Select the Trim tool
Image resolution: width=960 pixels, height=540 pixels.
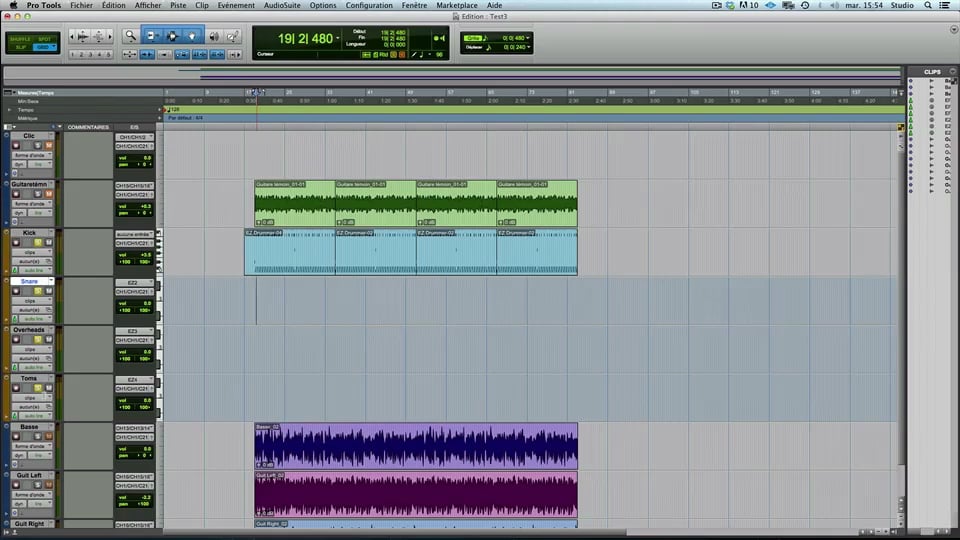click(151, 36)
